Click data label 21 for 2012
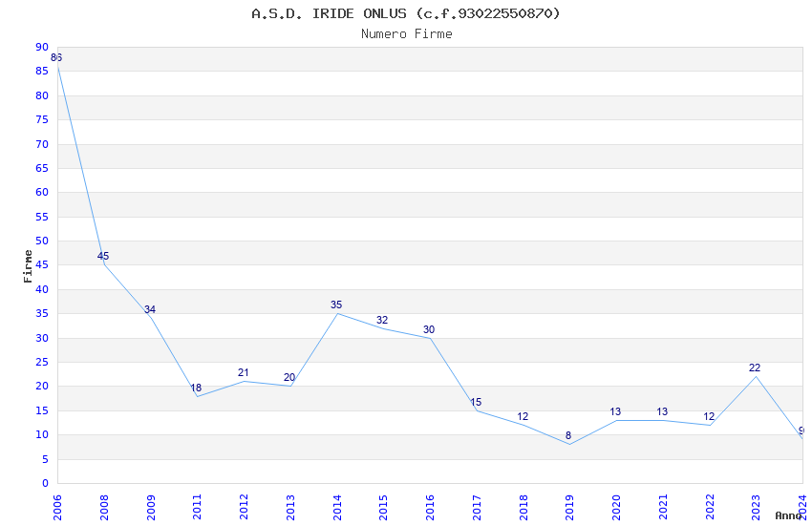The image size is (812, 525). click(244, 372)
